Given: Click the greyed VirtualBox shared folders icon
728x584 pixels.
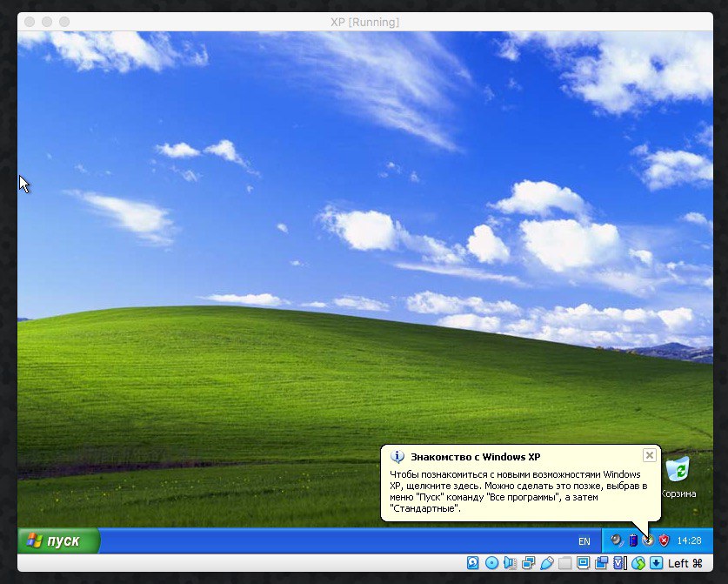Looking at the screenshot, I should [x=565, y=564].
